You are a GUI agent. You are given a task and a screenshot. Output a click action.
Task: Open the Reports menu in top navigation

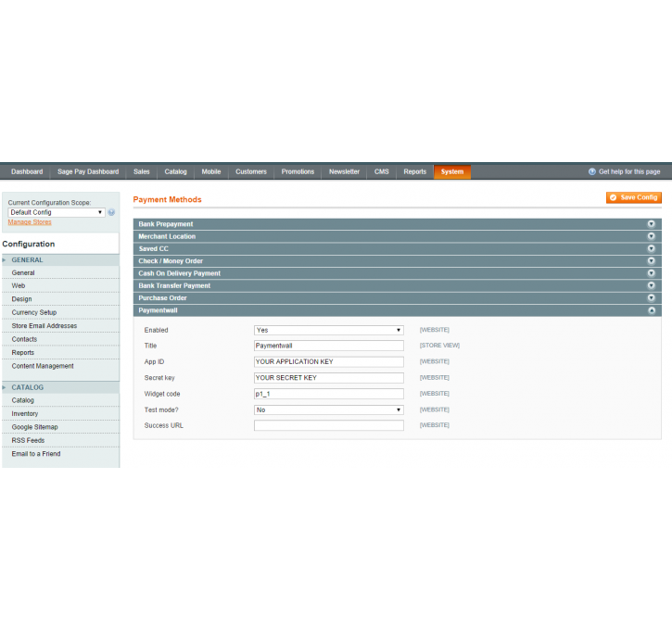coord(415,171)
